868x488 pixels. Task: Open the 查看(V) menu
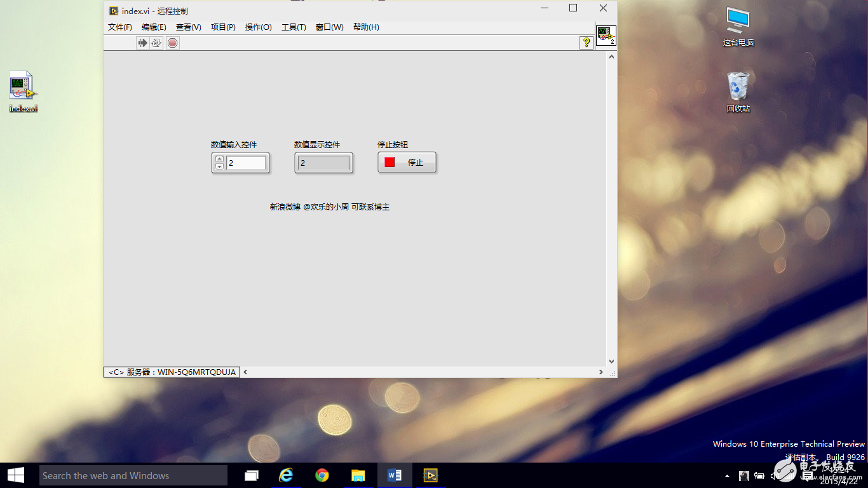point(189,27)
